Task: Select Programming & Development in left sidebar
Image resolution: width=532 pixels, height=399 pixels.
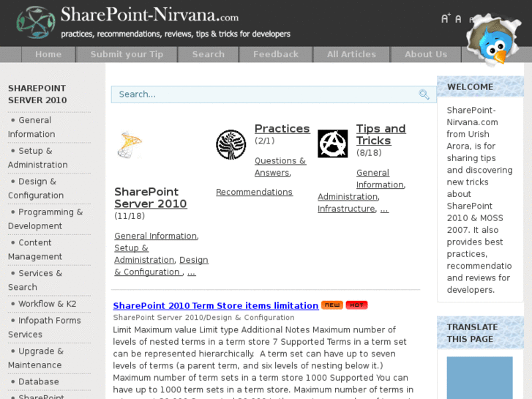Action: 45,219
